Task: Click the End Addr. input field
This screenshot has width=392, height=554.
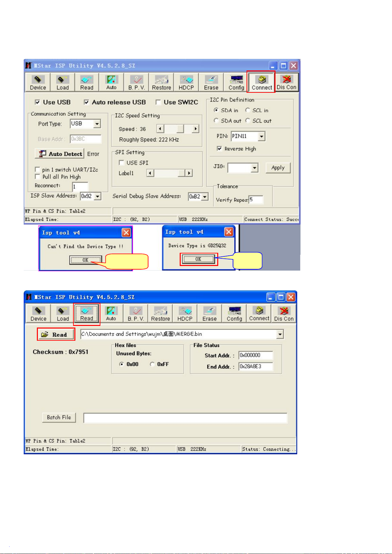Action: pos(256,367)
